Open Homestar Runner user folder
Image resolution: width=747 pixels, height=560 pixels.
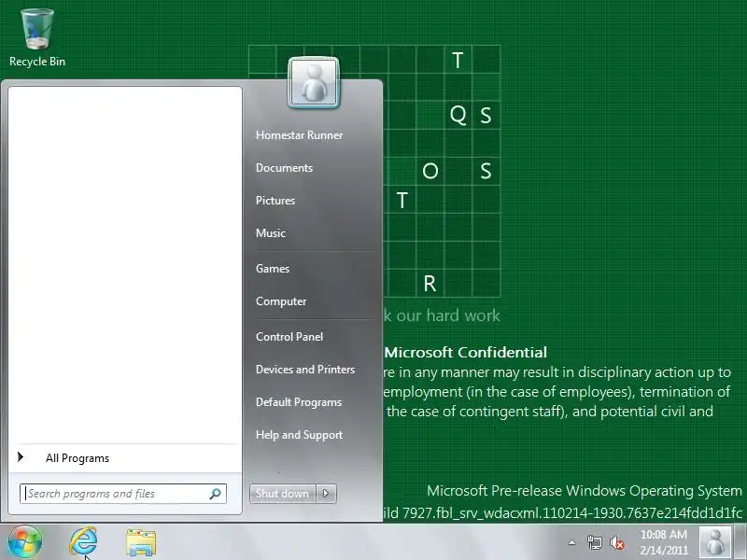[299, 135]
